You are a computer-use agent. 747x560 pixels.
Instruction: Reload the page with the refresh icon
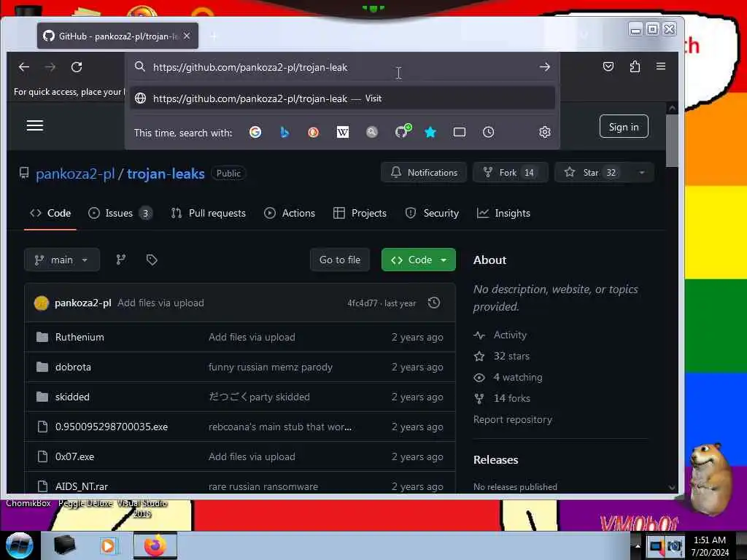pos(77,67)
